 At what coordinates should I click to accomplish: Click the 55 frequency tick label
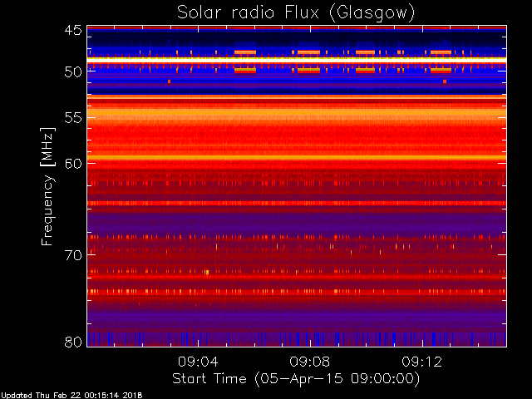(x=73, y=118)
